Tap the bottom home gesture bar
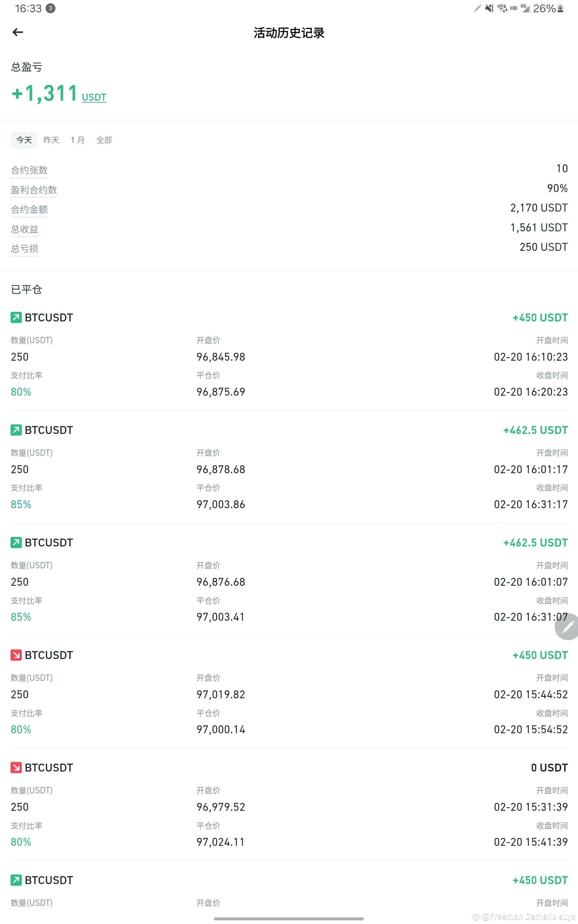This screenshot has width=578, height=924. pyautogui.click(x=289, y=918)
